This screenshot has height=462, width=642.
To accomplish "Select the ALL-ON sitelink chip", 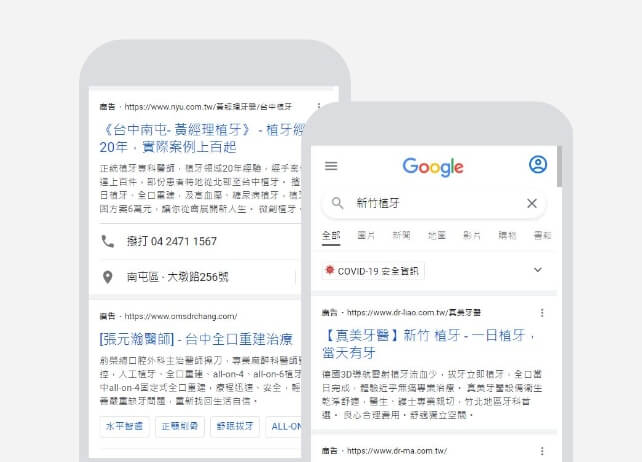I will tap(285, 426).
